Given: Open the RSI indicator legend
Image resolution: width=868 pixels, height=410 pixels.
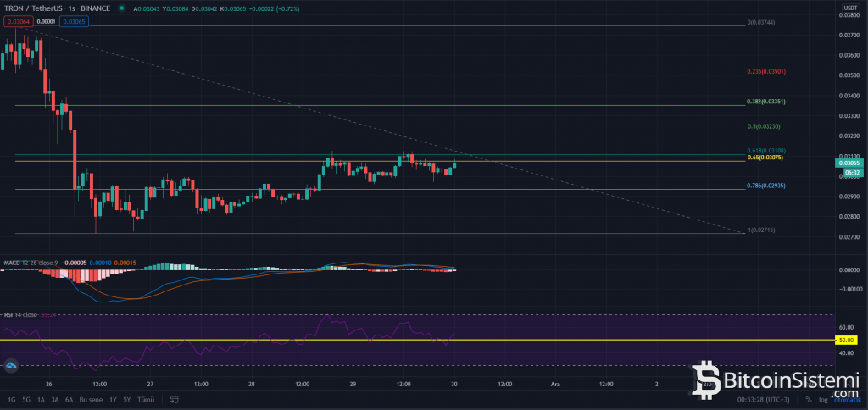Looking at the screenshot, I should 20,314.
